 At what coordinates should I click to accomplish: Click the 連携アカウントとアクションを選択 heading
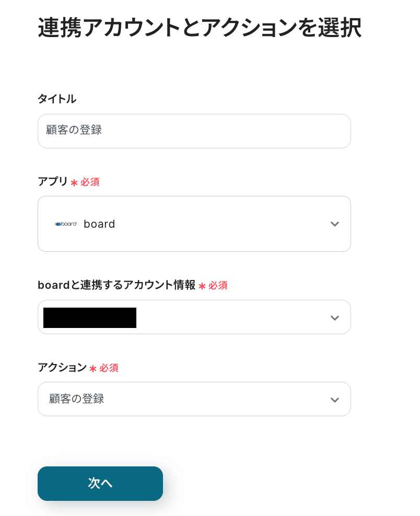200,28
